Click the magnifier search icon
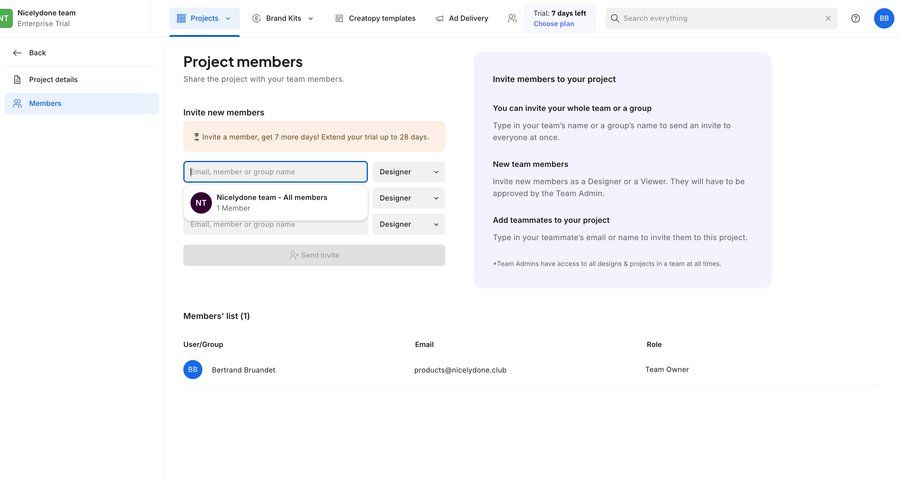This screenshot has width=900, height=484. 615,18
